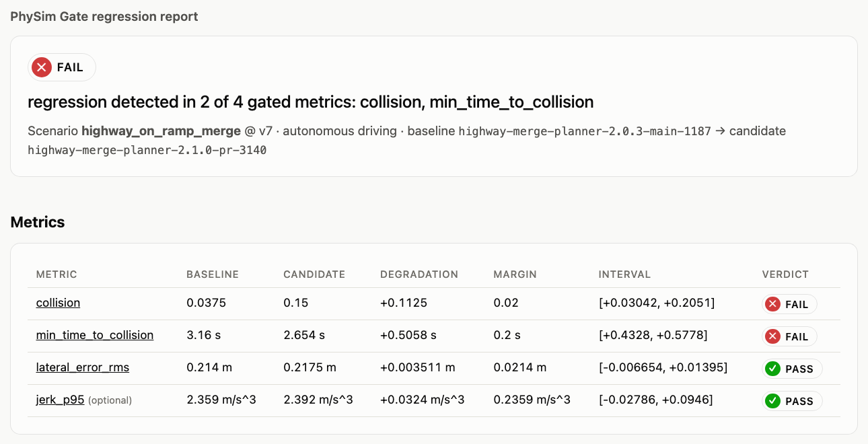Click the min_time_to_collision red fail icon
Viewport: 868px width, 444px height.
click(x=772, y=336)
